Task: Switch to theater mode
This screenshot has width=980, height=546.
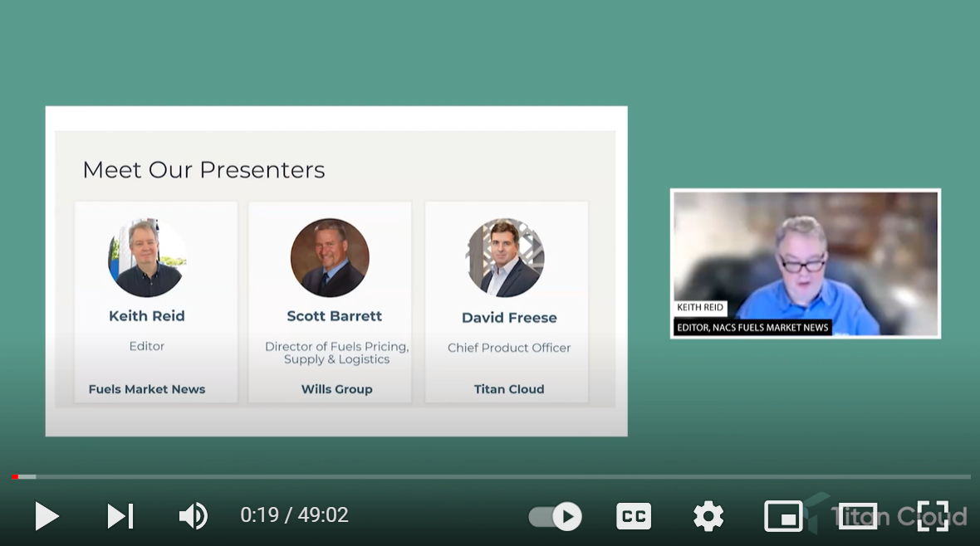Action: point(857,517)
